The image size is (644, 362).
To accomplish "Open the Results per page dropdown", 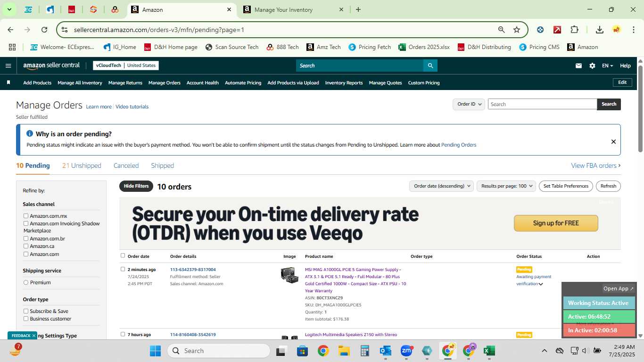I will (x=506, y=186).
